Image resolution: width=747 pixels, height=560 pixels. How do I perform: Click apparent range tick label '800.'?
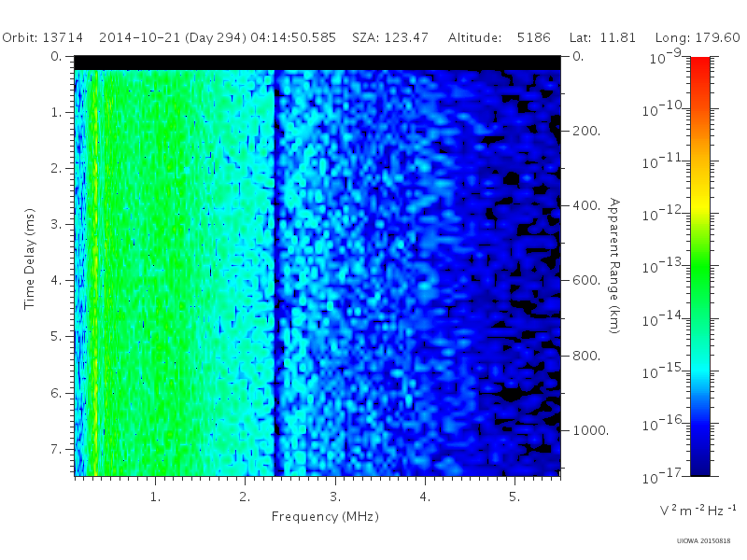586,356
